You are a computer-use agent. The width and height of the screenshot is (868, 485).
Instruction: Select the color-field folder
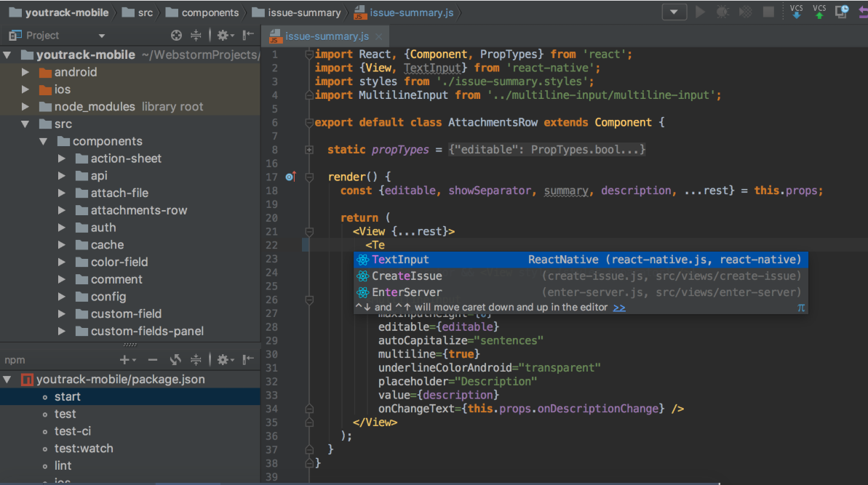coord(112,262)
